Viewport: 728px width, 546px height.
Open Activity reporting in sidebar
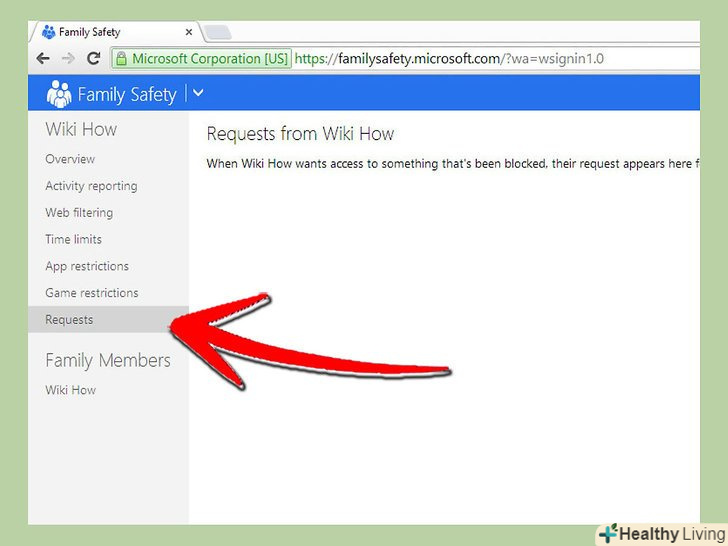pyautogui.click(x=91, y=186)
